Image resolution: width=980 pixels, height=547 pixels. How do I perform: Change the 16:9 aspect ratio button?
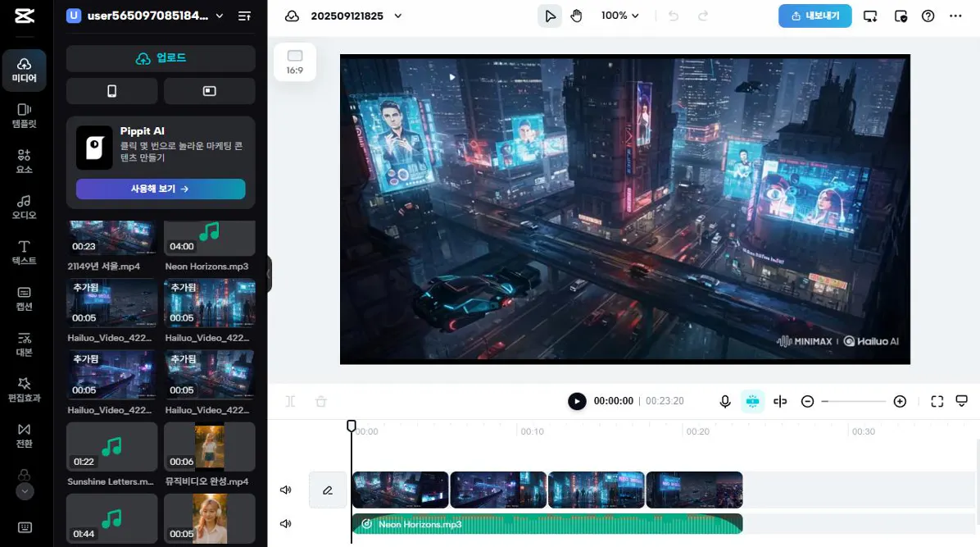click(295, 62)
